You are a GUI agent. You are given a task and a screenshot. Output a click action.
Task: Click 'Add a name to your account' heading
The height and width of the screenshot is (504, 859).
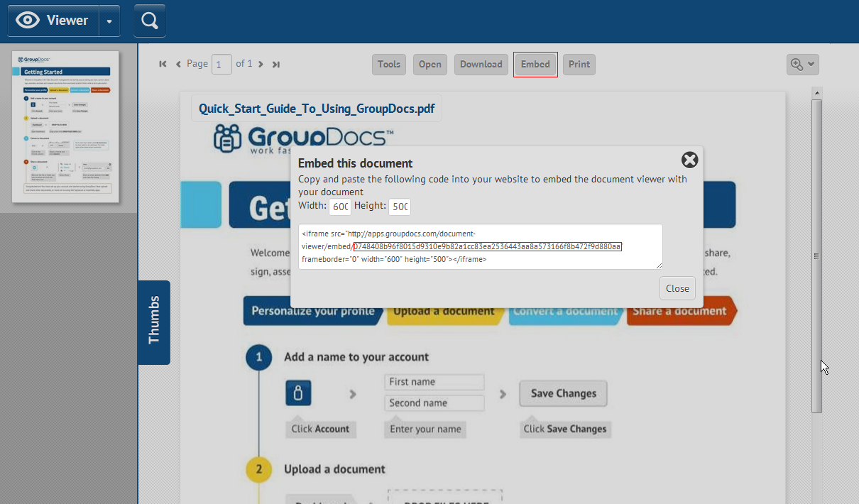356,357
